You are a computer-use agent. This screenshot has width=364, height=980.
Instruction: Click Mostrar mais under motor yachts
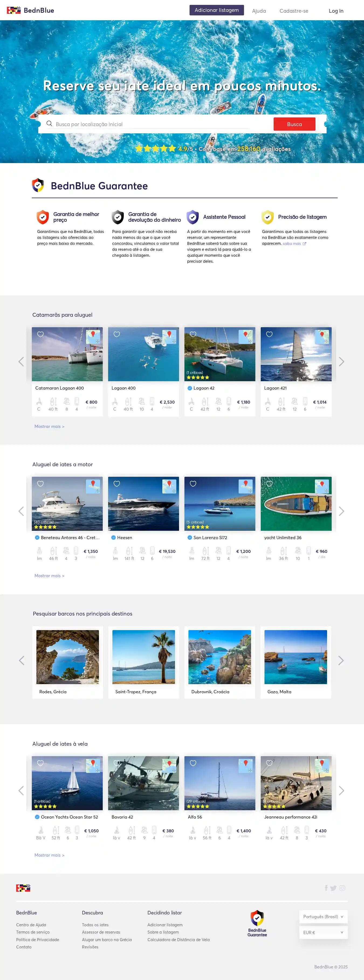[x=49, y=576]
